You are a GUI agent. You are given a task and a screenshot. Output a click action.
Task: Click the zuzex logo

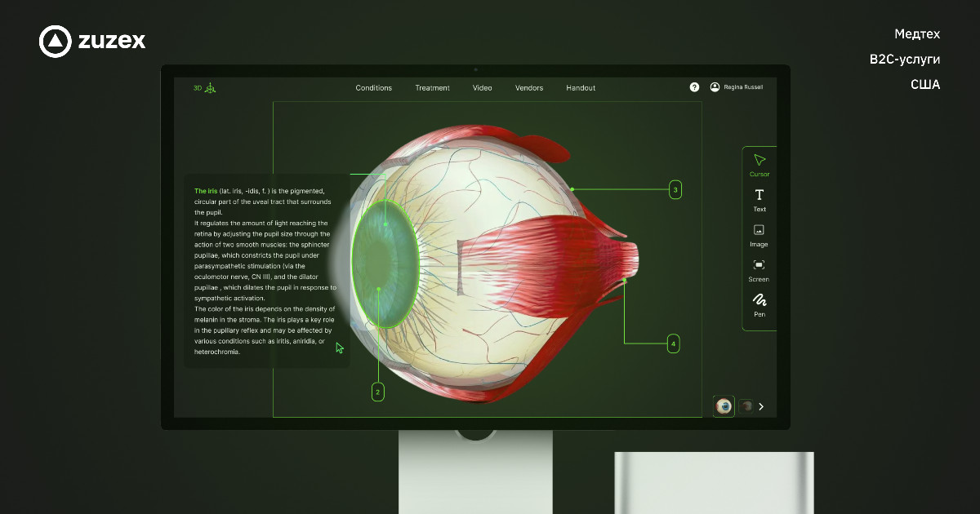click(92, 41)
